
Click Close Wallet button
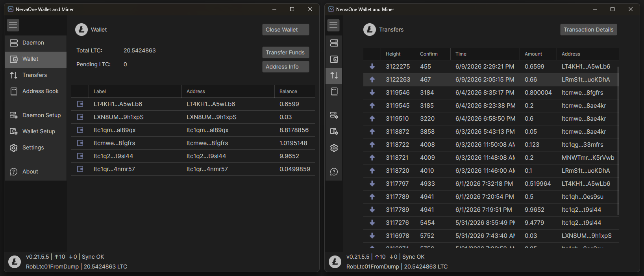(286, 30)
